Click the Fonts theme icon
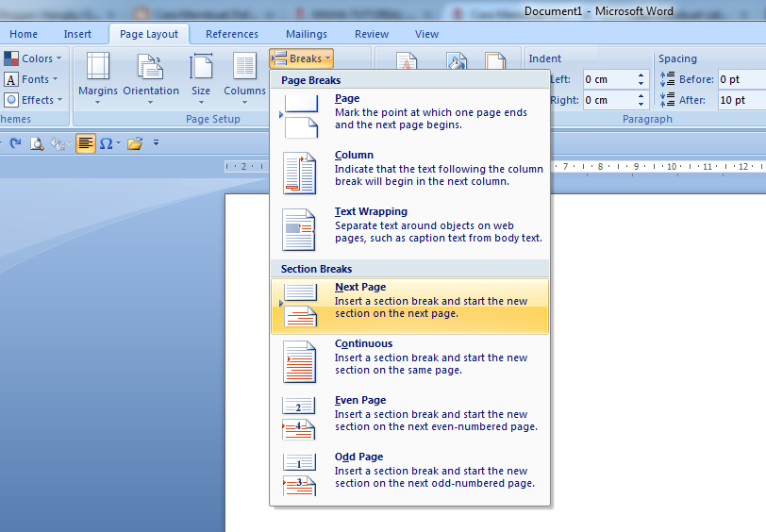766x532 pixels. click(11, 79)
